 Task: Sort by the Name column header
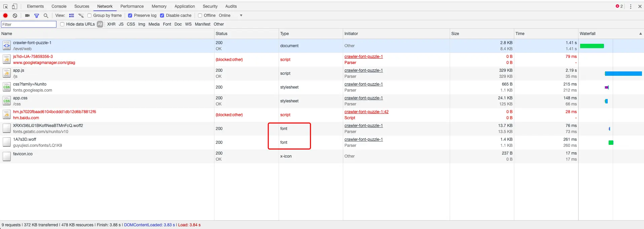pos(107,34)
